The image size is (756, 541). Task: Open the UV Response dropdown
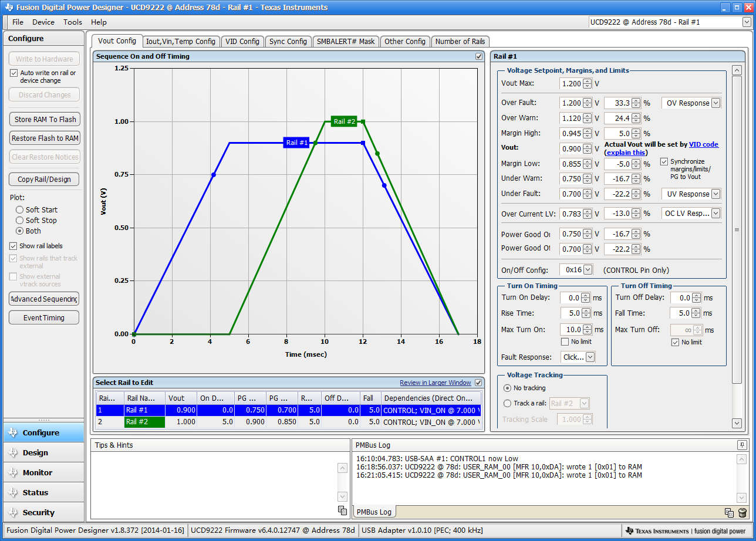point(716,194)
